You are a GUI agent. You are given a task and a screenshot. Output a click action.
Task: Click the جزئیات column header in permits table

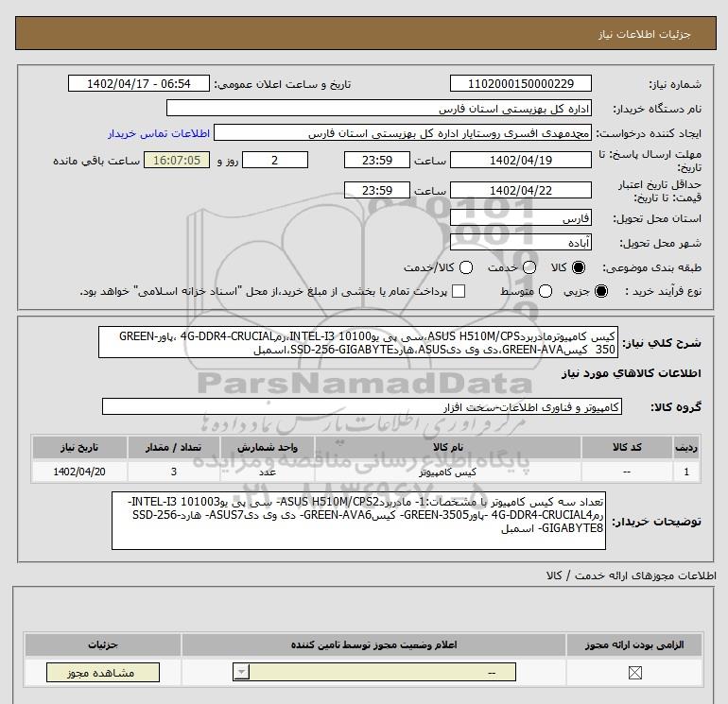[x=103, y=645]
